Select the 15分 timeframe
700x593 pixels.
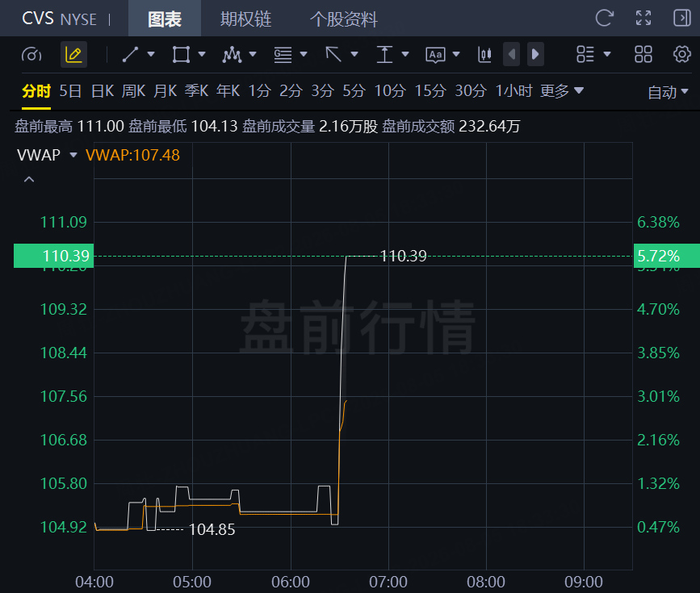tap(430, 91)
